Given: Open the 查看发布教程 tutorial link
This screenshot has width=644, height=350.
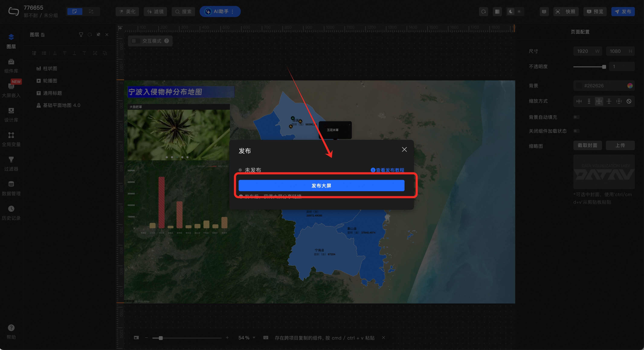Looking at the screenshot, I should pyautogui.click(x=390, y=170).
